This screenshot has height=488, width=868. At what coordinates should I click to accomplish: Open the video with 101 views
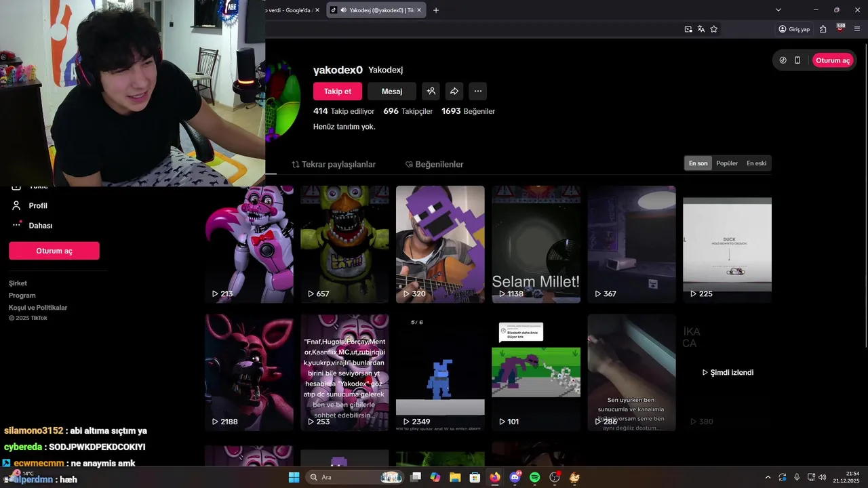[x=536, y=372]
